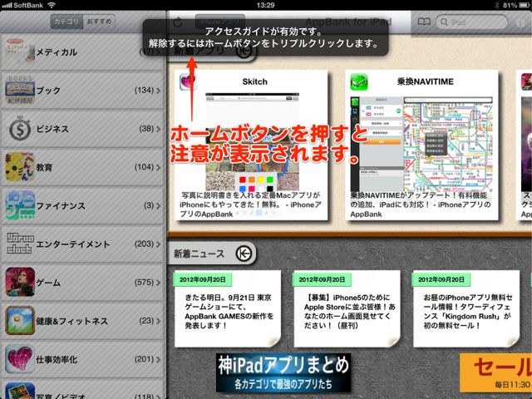Open the orange セール banner
532x399 pixels.
pyautogui.click(x=495, y=373)
